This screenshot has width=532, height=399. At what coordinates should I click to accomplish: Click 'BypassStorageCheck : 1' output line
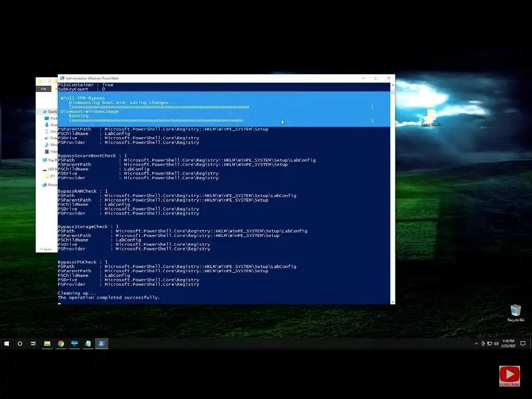pyautogui.click(x=88, y=227)
